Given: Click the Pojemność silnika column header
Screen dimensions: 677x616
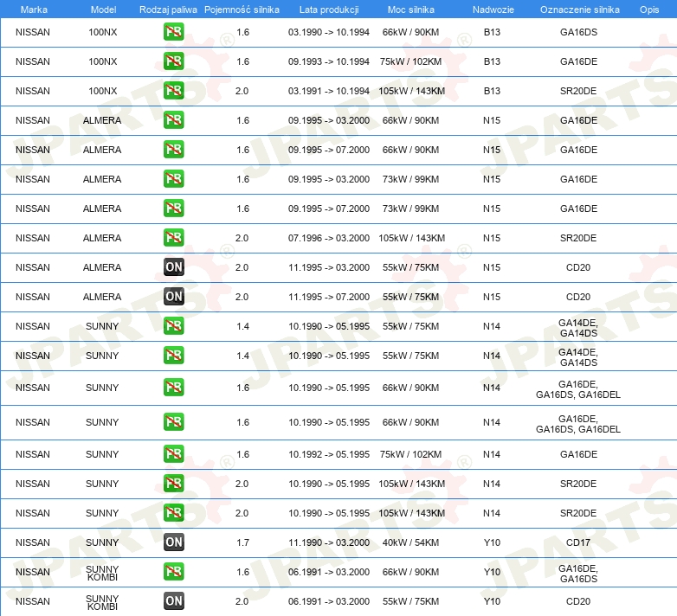Looking at the screenshot, I should click(242, 10).
